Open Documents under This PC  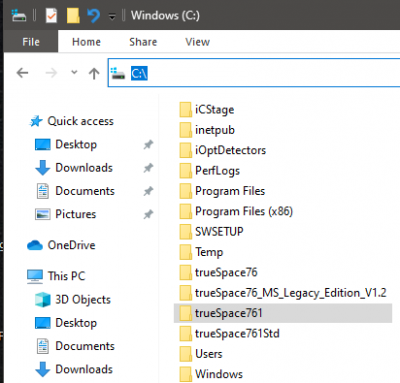[85, 346]
